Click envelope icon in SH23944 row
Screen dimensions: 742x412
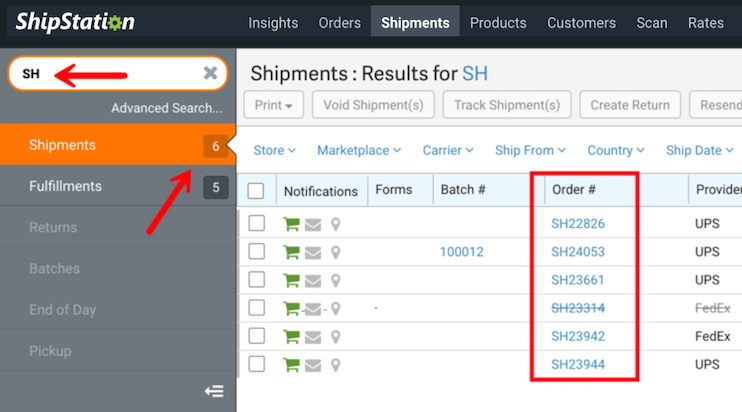click(x=313, y=364)
